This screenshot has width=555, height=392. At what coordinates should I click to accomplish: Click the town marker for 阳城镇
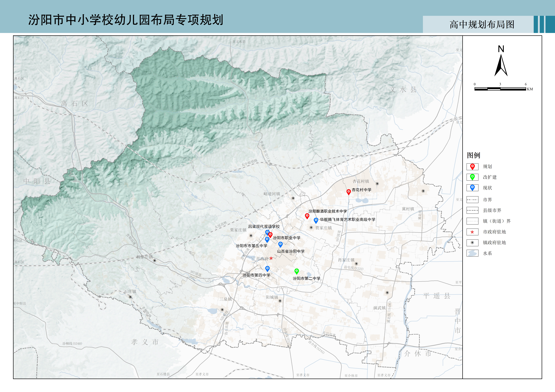pyautogui.click(x=280, y=301)
